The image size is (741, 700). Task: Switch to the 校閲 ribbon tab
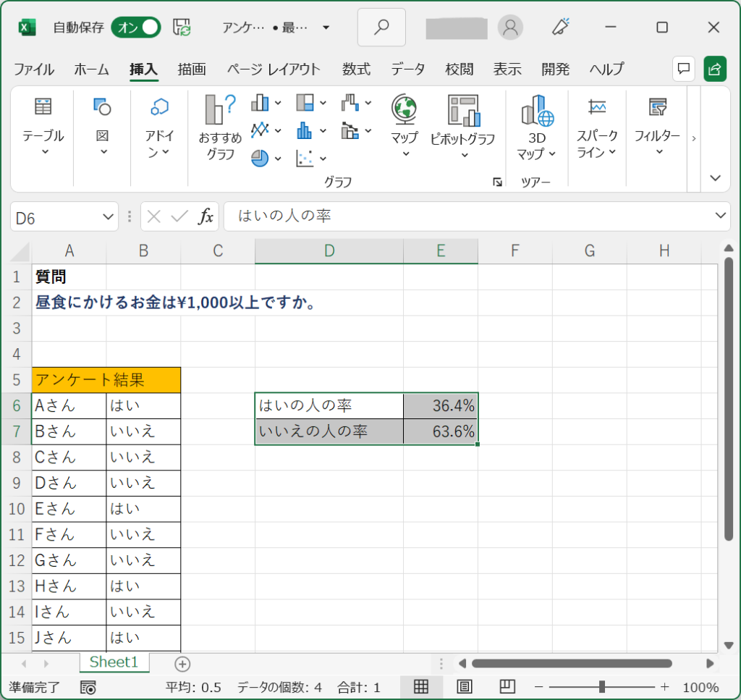459,69
